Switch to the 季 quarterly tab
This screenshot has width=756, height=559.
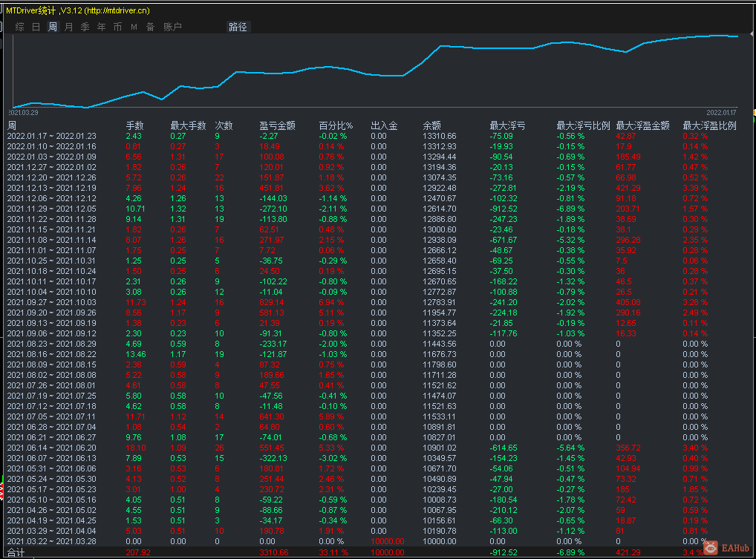pos(85,27)
